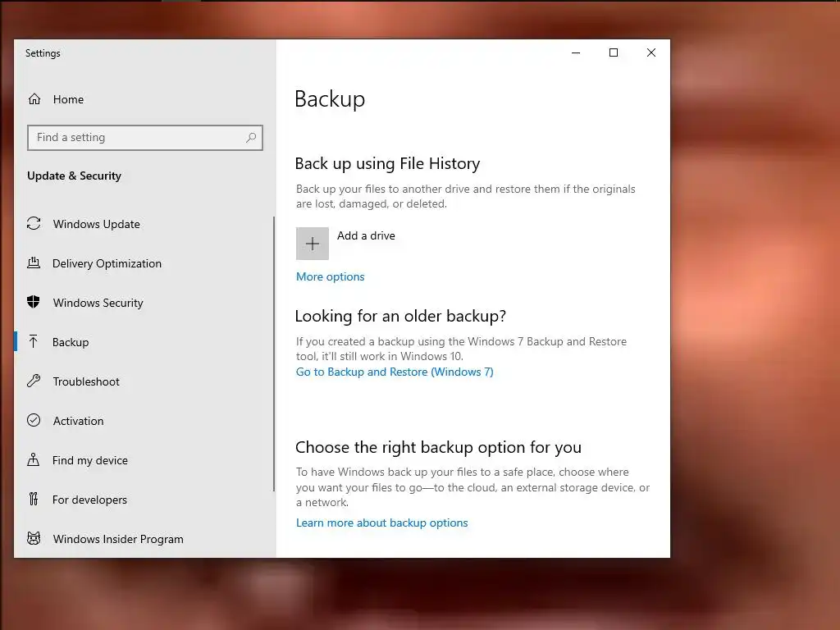Click the Find my device person icon

(x=33, y=459)
